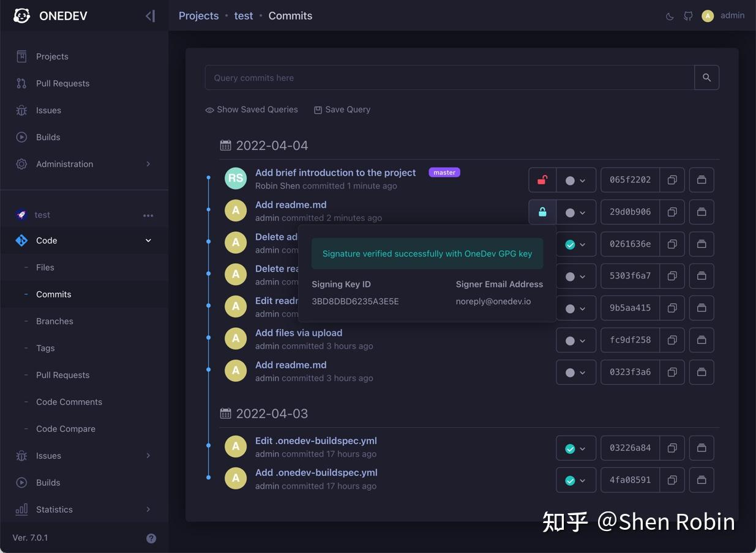The width and height of the screenshot is (756, 553).
Task: Click Projects breadcrumb link
Action: pos(198,16)
